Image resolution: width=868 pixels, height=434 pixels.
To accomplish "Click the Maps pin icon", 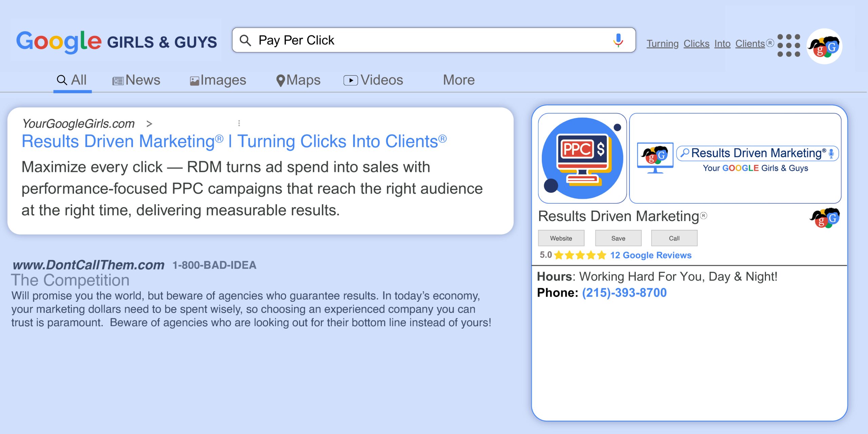I will (280, 80).
